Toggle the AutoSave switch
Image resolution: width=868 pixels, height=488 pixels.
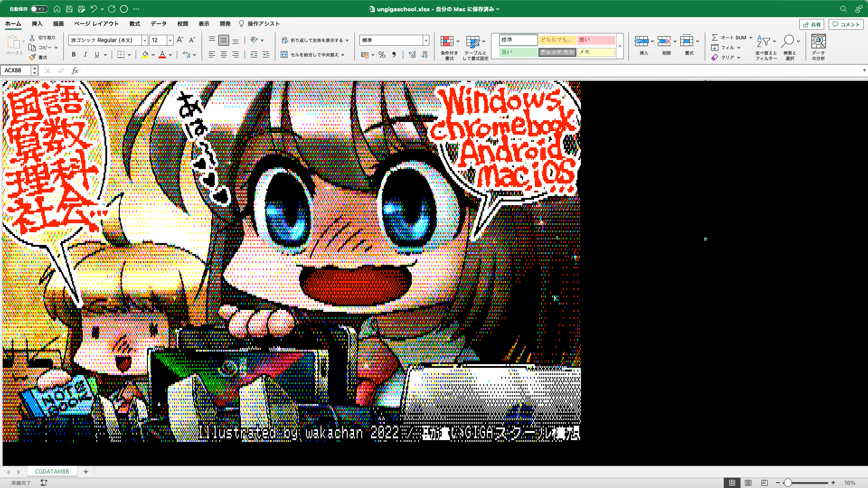[39, 9]
